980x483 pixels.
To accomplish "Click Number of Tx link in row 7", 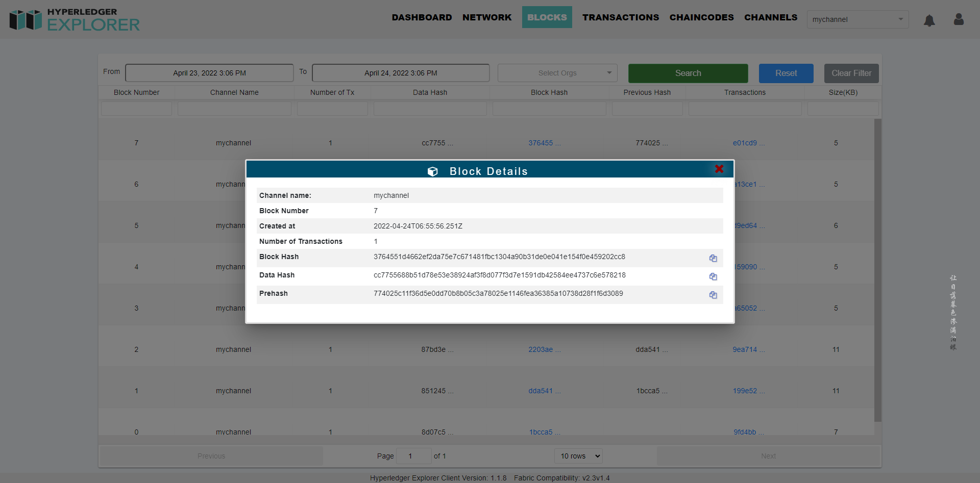I will pos(330,143).
